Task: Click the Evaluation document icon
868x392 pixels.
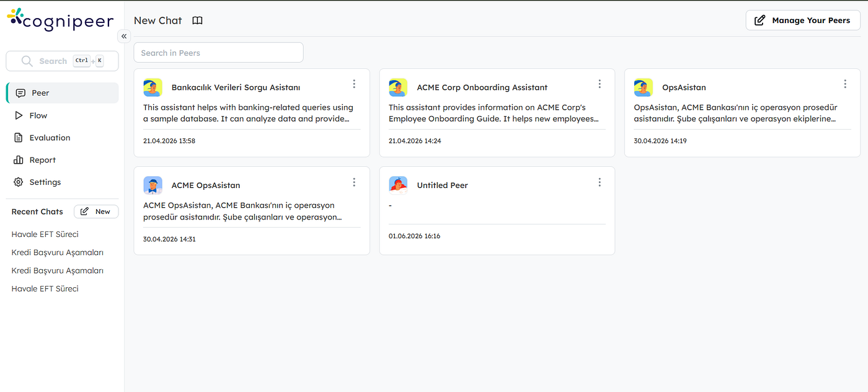Action: (x=18, y=138)
